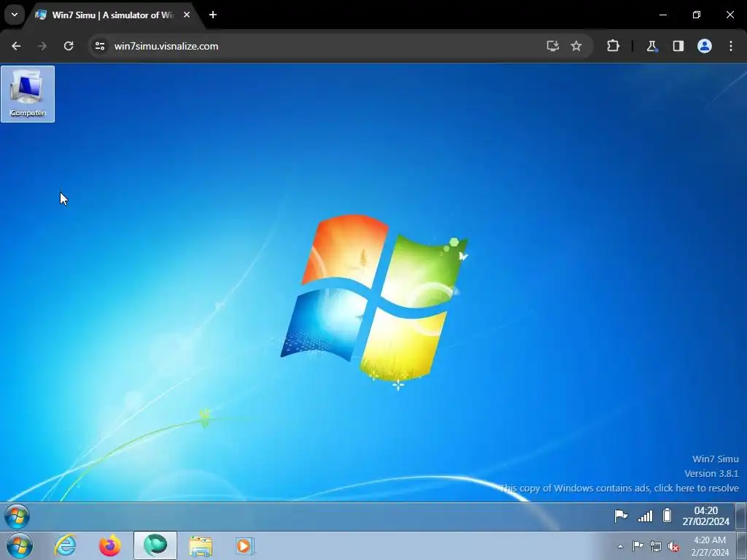
Task: Open the browser profile avatar
Action: [x=705, y=46]
